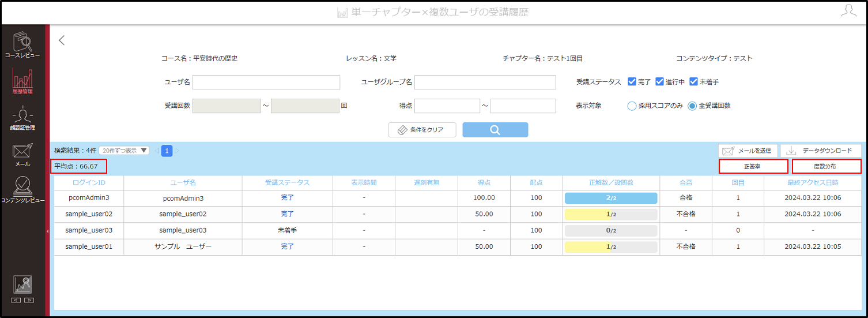Image resolution: width=868 pixels, height=318 pixels.
Task: Click the magnifier search button
Action: coord(495,130)
